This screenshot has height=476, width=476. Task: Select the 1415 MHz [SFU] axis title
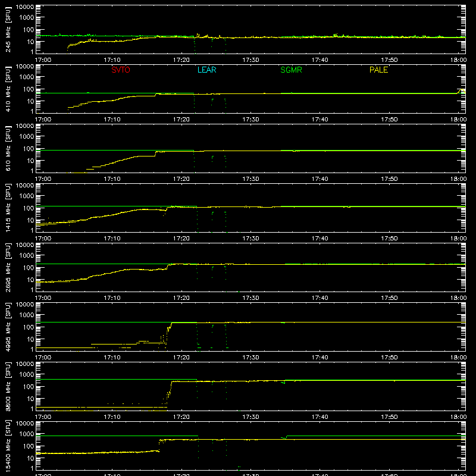[8, 208]
